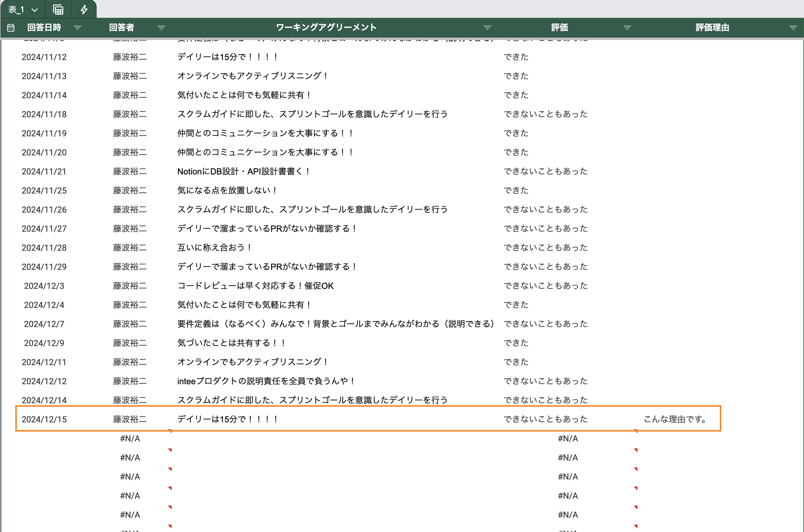Open the filter icon on the 回答日時 column

tap(77, 28)
